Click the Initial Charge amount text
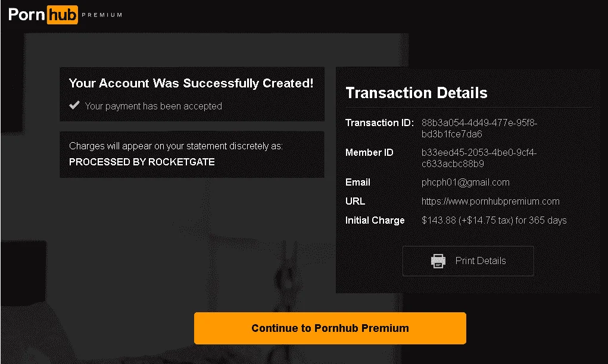The height and width of the screenshot is (364, 608). tap(494, 220)
